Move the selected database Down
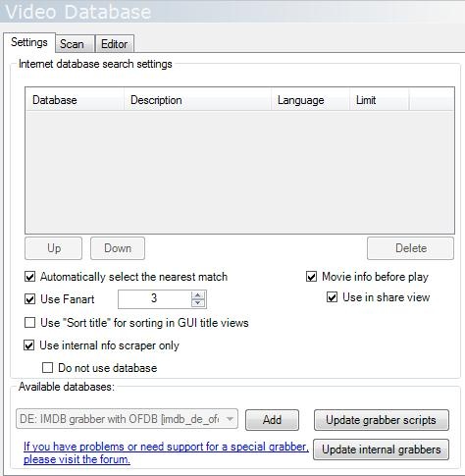Viewport: 465px width, 476px height. point(118,248)
